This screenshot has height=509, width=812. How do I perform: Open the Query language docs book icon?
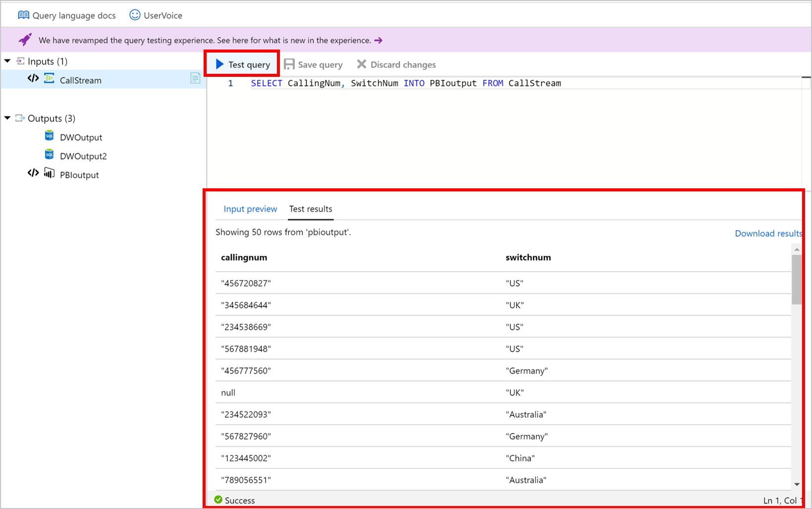coord(23,15)
